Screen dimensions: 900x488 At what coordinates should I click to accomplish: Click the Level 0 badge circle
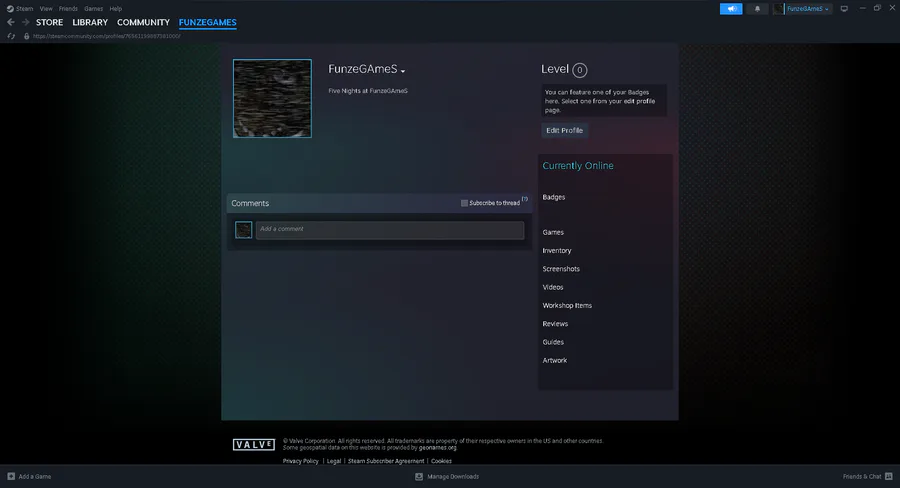[580, 70]
